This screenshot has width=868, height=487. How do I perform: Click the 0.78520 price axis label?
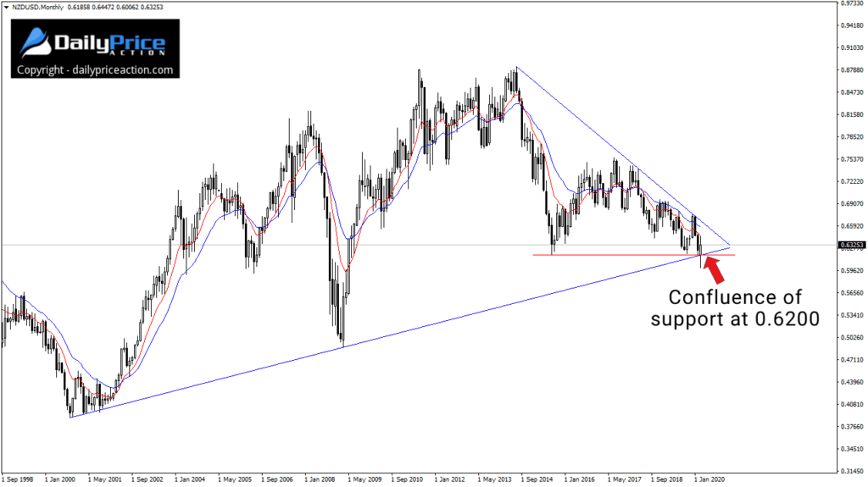tap(853, 136)
